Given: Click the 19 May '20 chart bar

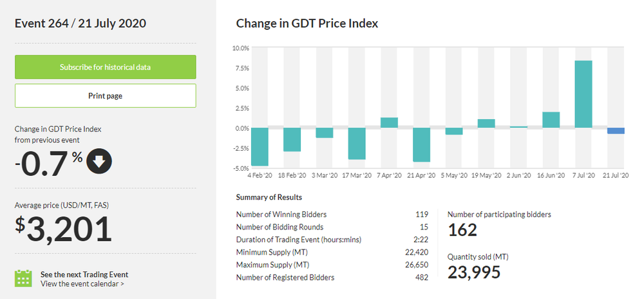Looking at the screenshot, I should [486, 124].
